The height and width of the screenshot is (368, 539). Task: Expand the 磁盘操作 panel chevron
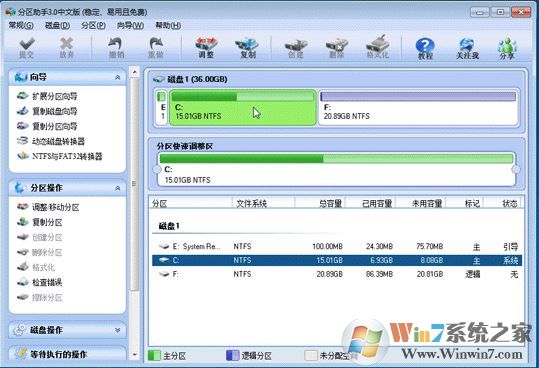click(118, 330)
